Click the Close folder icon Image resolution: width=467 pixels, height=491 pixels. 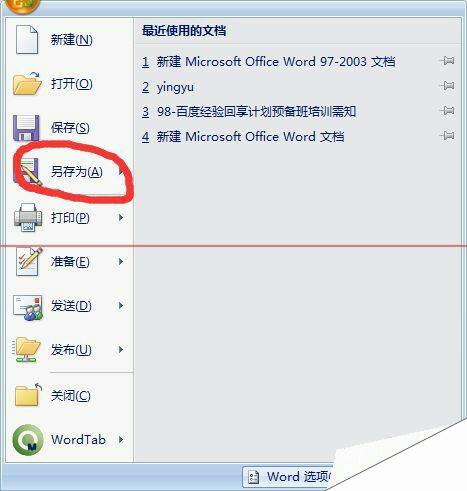tap(28, 395)
